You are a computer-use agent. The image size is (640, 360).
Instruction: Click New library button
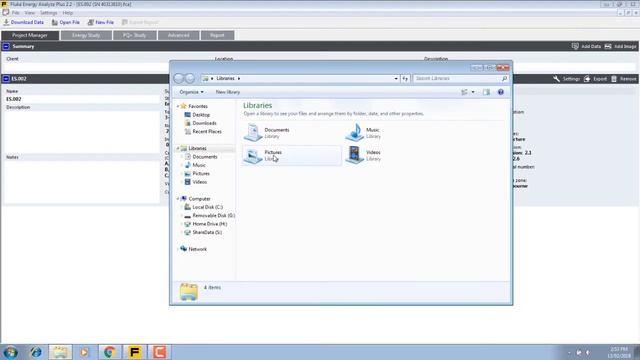[x=228, y=92]
